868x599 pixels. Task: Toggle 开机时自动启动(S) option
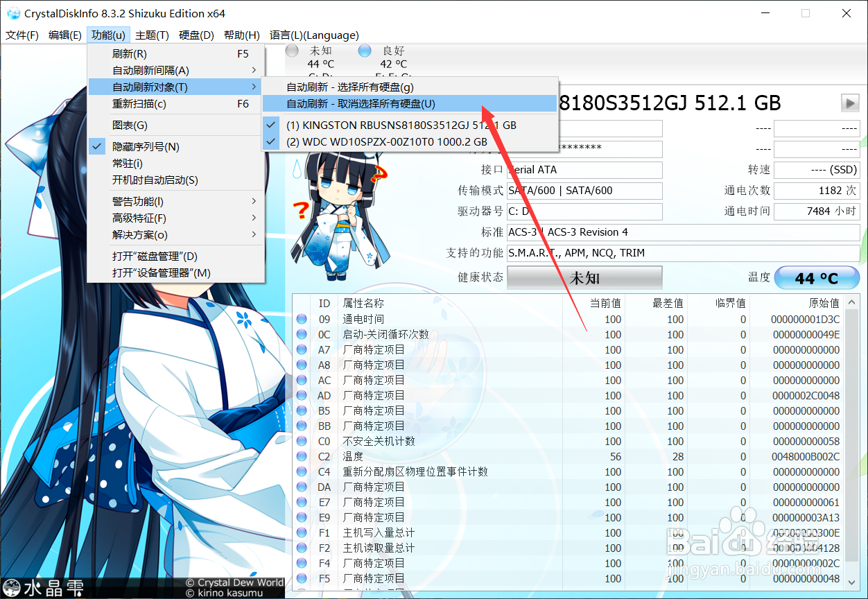(176, 180)
